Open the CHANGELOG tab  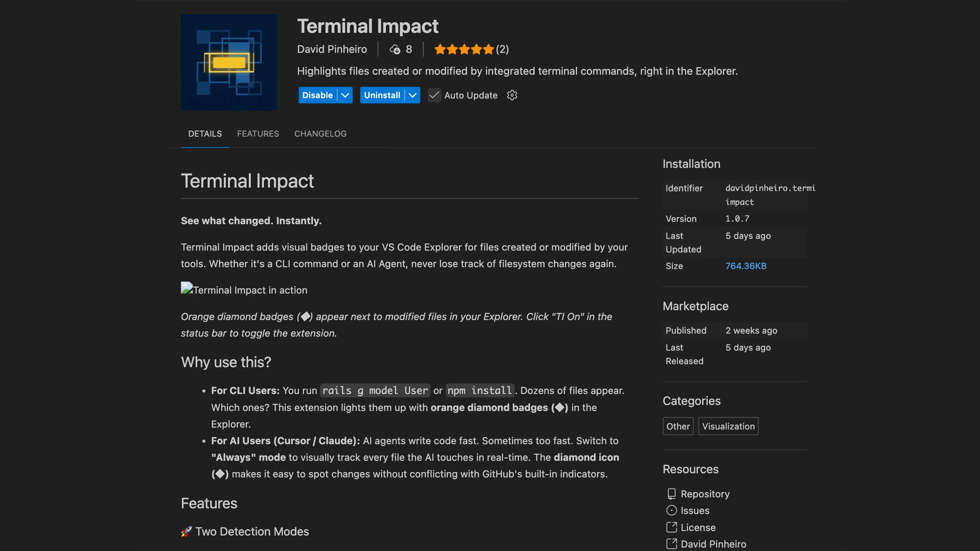click(x=320, y=134)
